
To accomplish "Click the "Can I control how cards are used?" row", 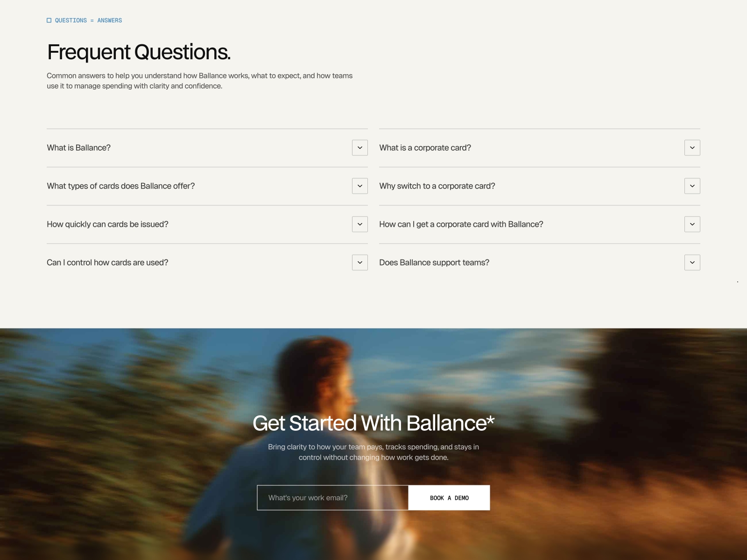I will coord(107,262).
